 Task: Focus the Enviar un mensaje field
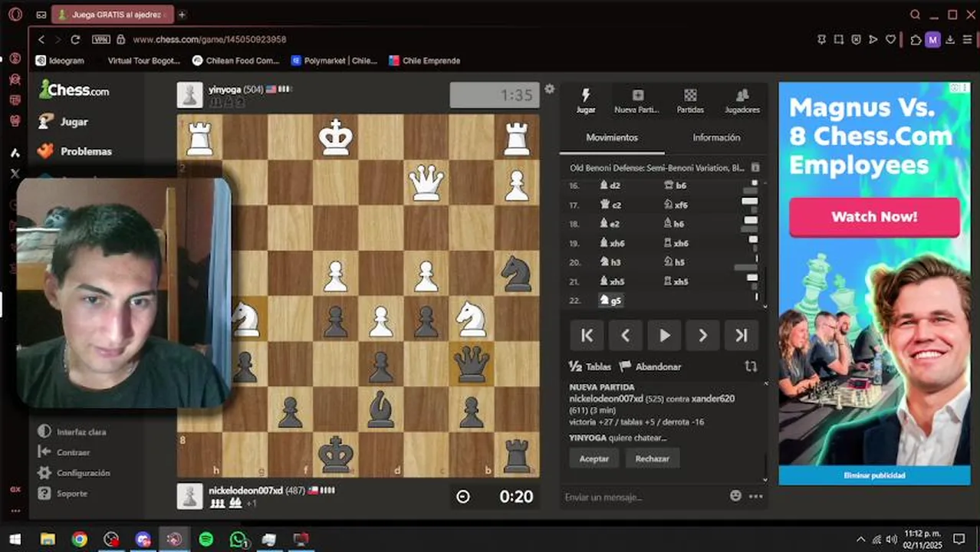[643, 497]
